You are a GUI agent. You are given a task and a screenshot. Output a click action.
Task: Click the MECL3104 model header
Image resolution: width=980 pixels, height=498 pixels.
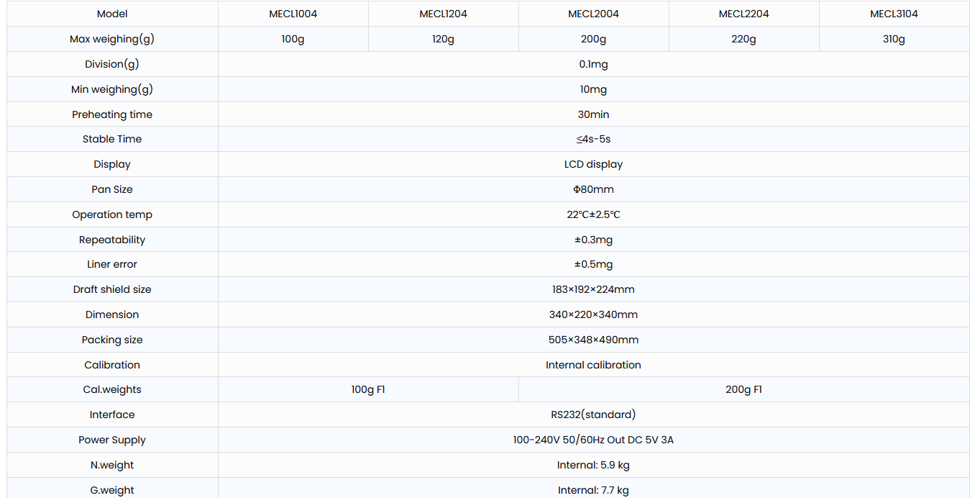tap(894, 14)
